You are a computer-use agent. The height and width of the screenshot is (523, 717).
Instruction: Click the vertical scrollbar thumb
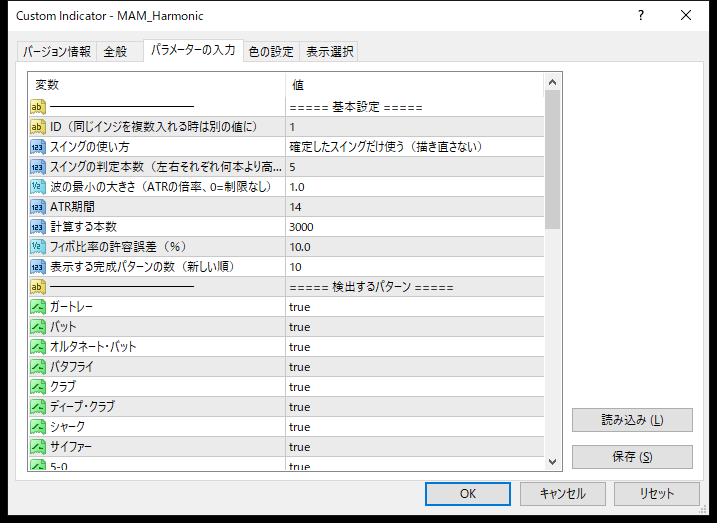coord(552,160)
